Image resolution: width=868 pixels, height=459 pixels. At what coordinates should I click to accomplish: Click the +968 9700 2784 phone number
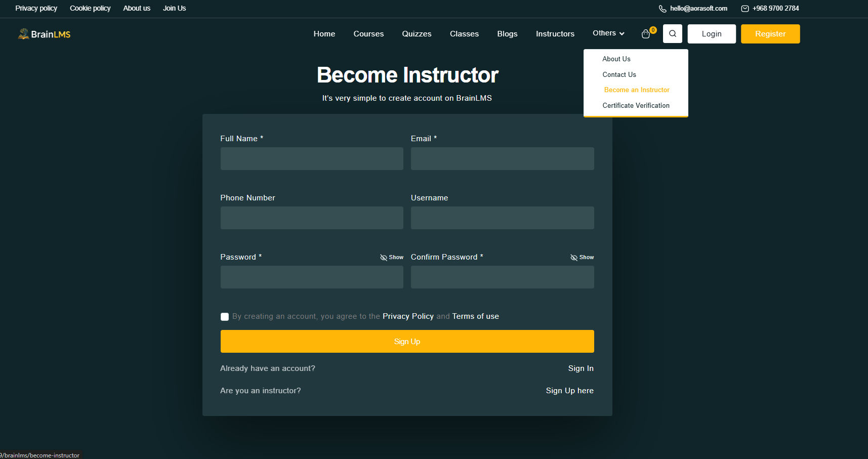point(776,9)
